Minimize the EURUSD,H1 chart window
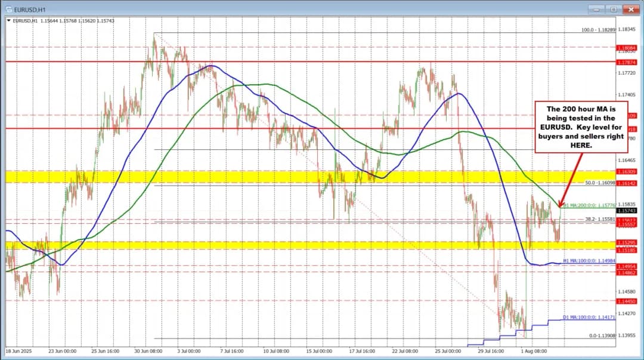This screenshot has height=360, width=644. click(x=597, y=10)
